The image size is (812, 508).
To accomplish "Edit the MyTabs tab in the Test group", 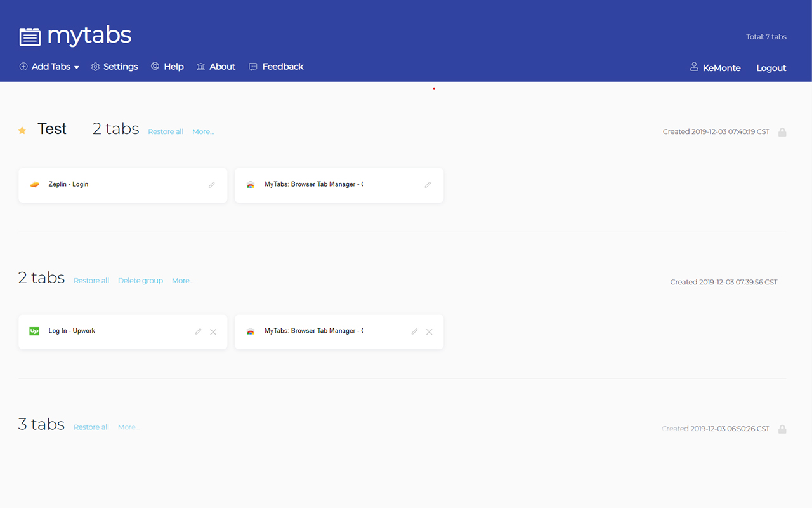I will pos(428,185).
